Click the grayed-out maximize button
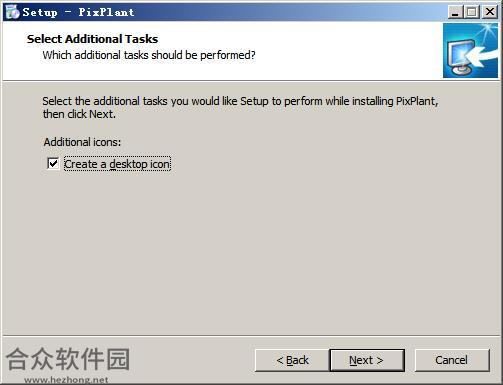This screenshot has width=503, height=385. click(472, 12)
